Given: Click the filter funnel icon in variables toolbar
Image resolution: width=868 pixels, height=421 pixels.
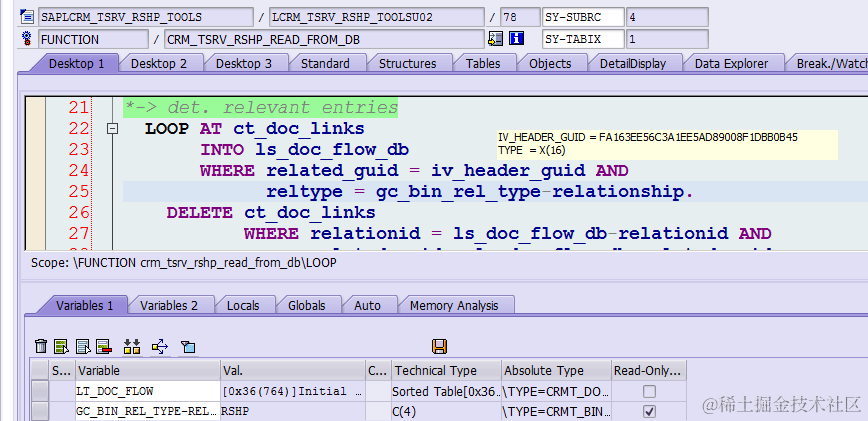Looking at the screenshot, I should click(188, 347).
